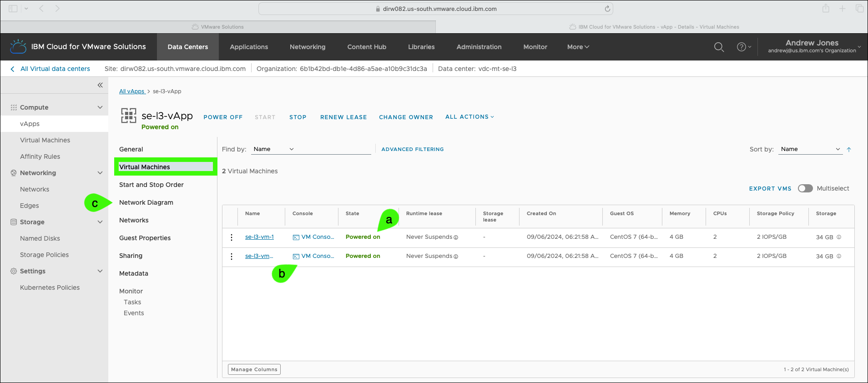
Task: Open Named Disks in sidebar
Action: (40, 238)
